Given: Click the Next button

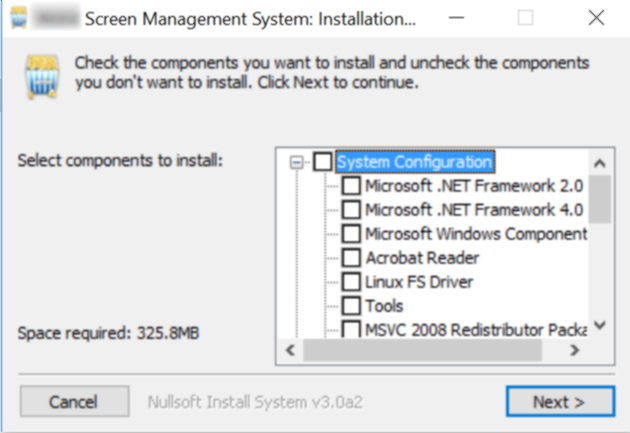Looking at the screenshot, I should [x=560, y=402].
